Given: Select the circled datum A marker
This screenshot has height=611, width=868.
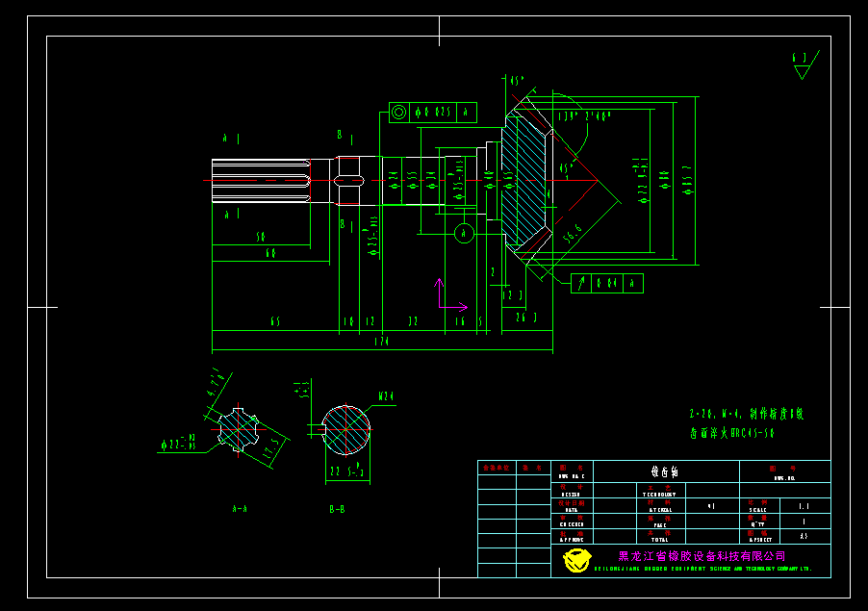Looking at the screenshot, I should click(x=464, y=234).
